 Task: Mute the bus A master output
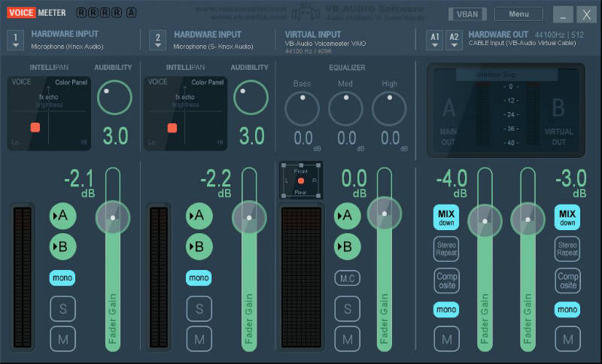446,339
